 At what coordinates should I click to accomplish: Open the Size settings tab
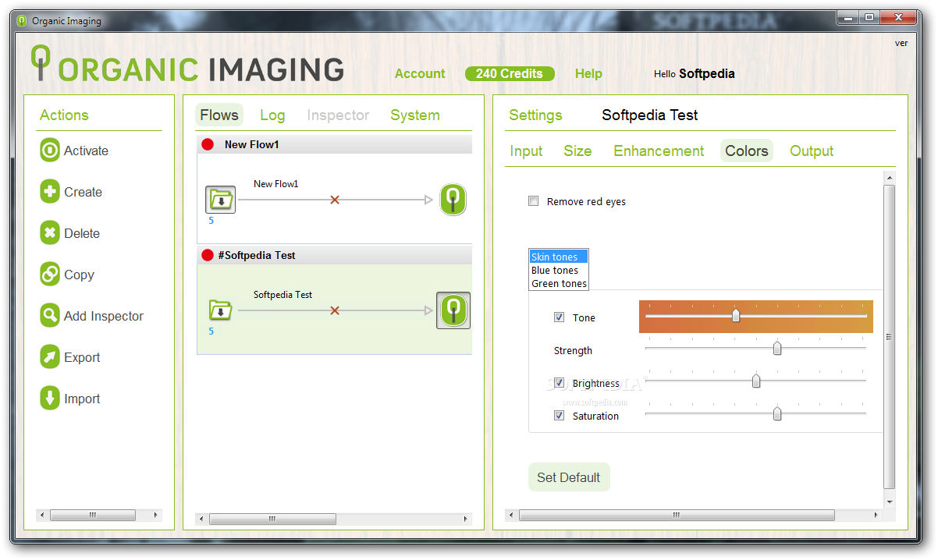click(x=577, y=151)
